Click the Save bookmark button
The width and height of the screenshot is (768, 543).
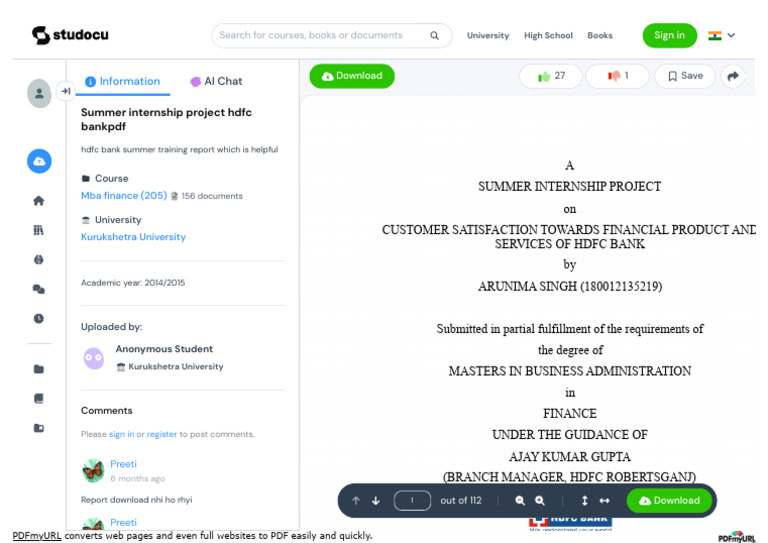(685, 76)
